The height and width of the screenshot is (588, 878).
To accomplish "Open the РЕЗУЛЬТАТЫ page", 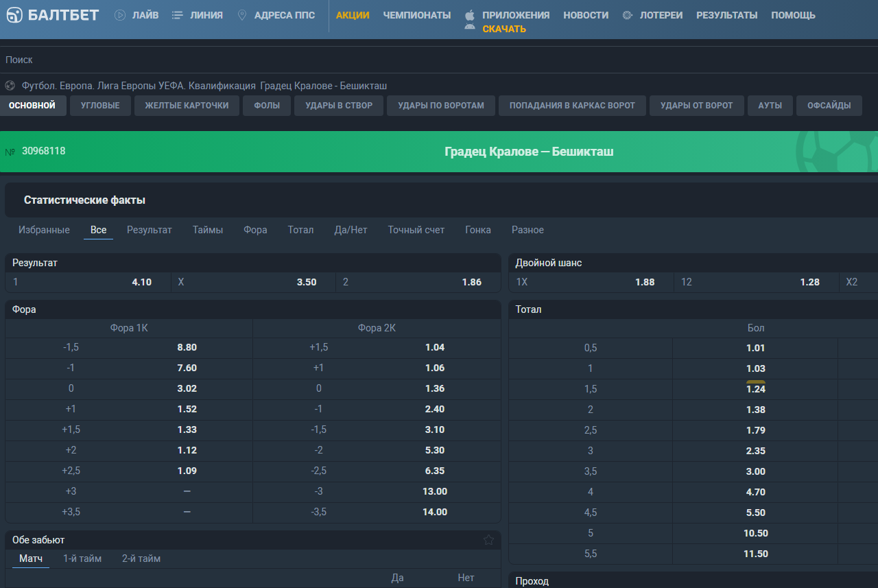I will tap(727, 15).
